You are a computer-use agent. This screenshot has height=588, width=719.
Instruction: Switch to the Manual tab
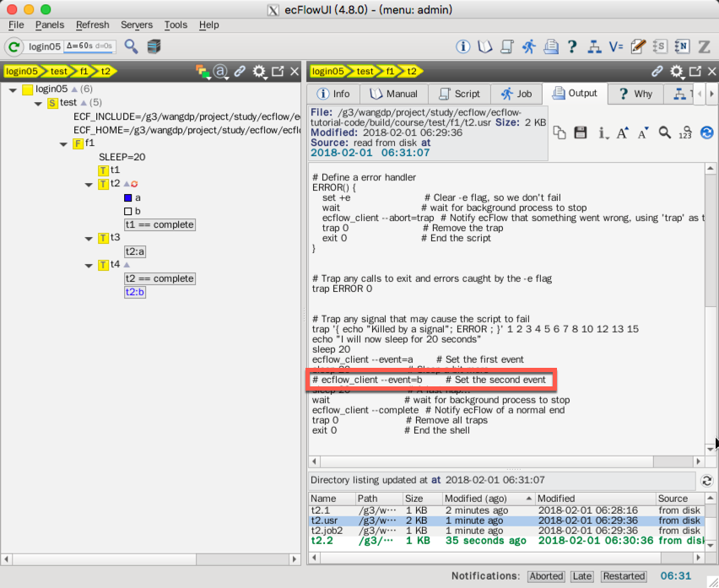(394, 94)
